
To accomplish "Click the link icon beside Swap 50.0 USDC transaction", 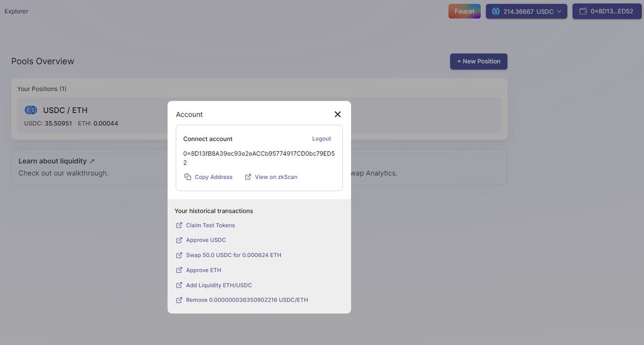I will tap(179, 255).
